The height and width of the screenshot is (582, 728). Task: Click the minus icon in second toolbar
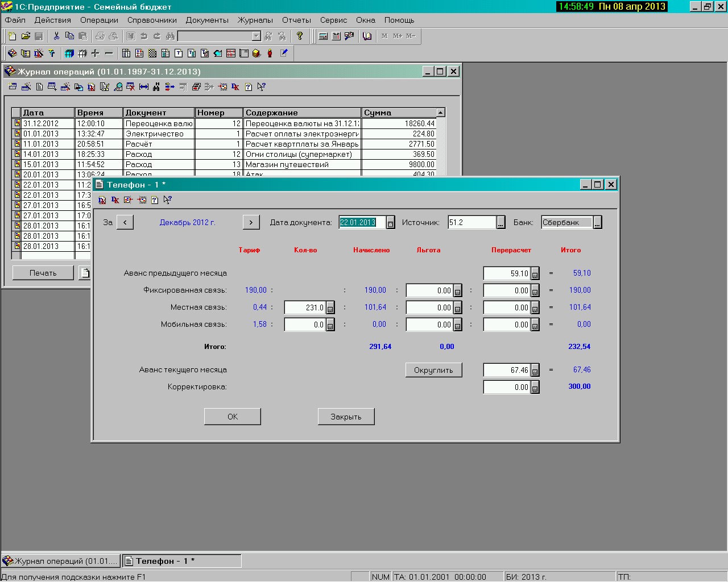click(x=109, y=53)
